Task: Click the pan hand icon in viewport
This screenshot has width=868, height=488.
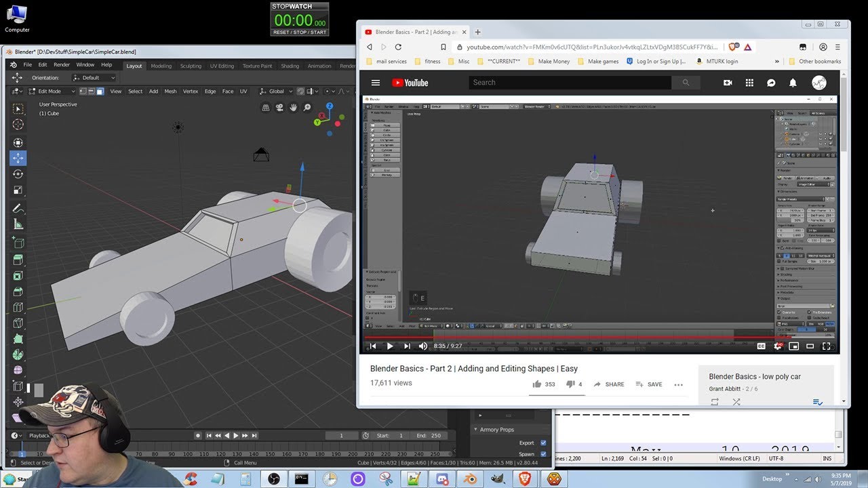Action: (x=293, y=107)
